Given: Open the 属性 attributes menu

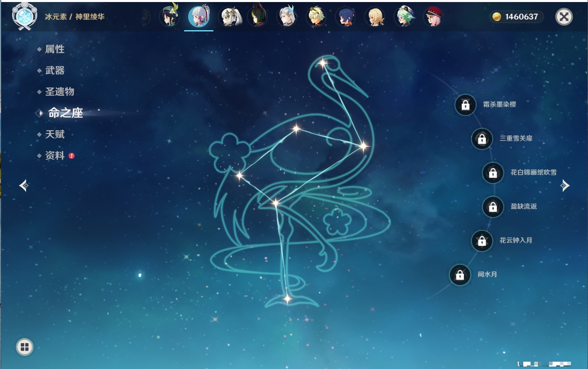Looking at the screenshot, I should point(55,49).
